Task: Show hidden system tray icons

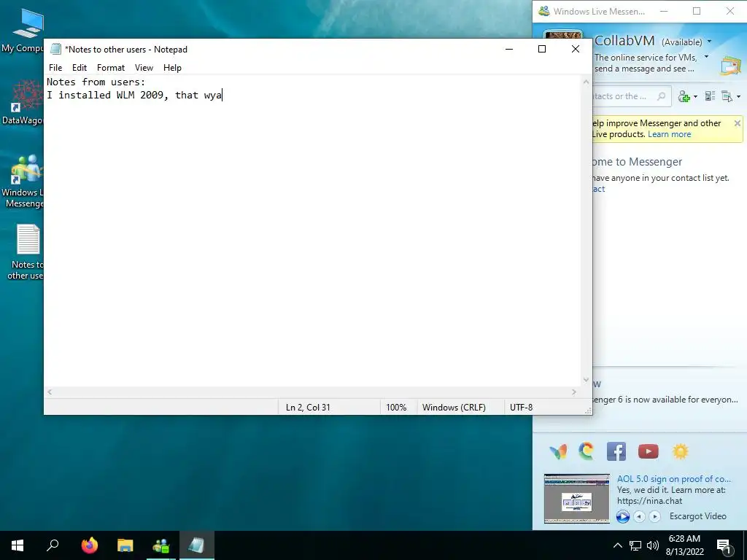Action: (x=617, y=545)
